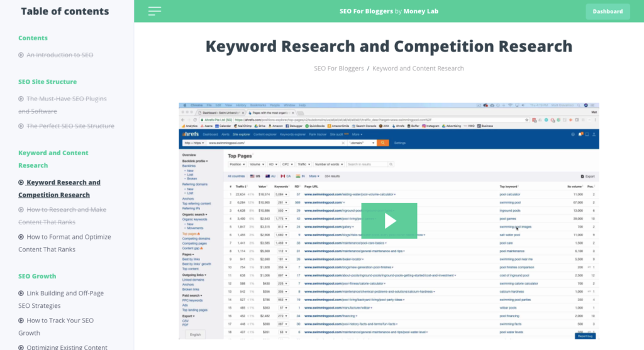Open An Introduction to SEO lesson
The height and width of the screenshot is (350, 644).
(60, 55)
